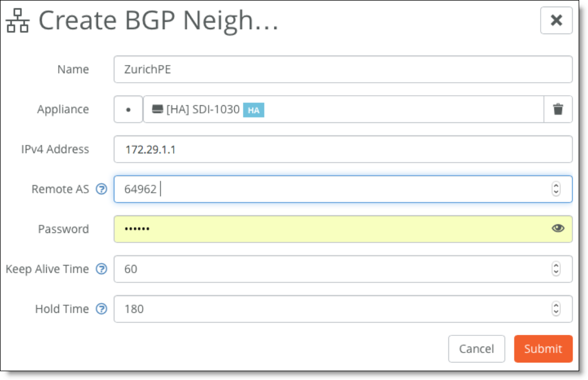Click the appliance device icon before [HA] SDI-1030
The height and width of the screenshot is (380, 588).
pyautogui.click(x=157, y=109)
